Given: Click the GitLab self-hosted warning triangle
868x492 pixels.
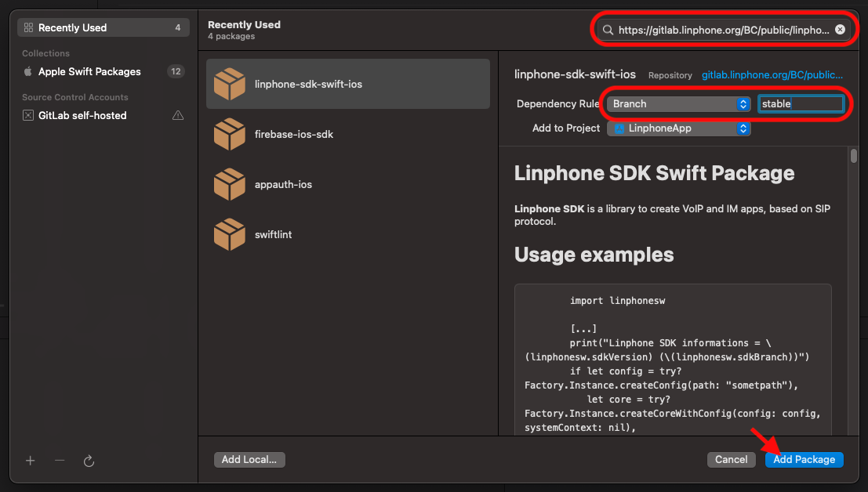Looking at the screenshot, I should click(x=178, y=115).
